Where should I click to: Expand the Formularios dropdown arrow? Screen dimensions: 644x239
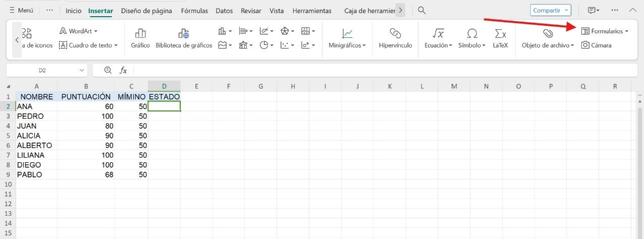click(627, 31)
